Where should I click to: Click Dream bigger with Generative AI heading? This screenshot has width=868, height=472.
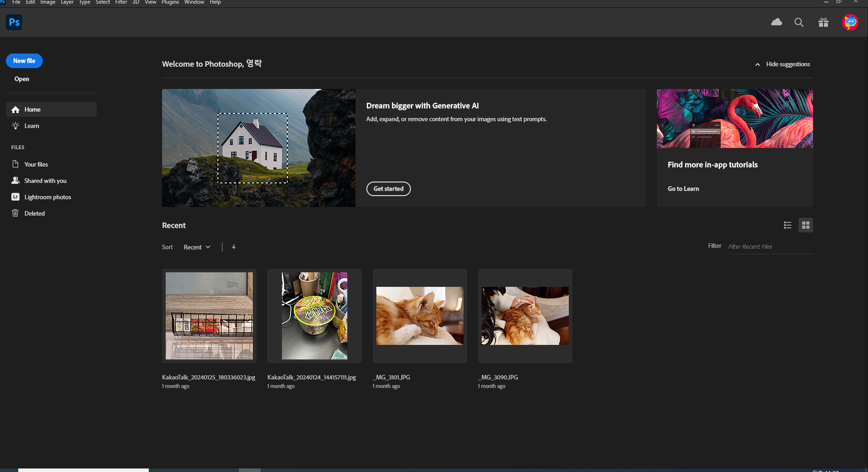tap(423, 106)
